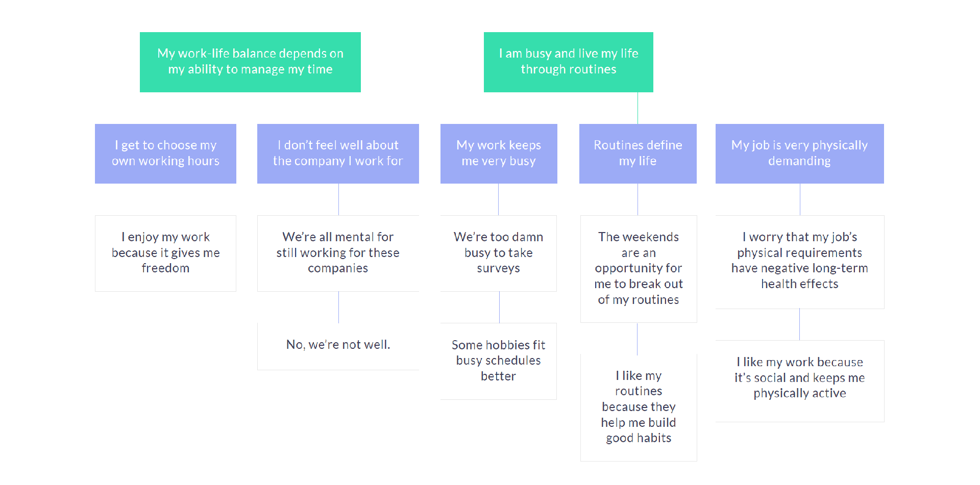This screenshot has width=980, height=485.
Task: Click connector above 'I like my work because it's social' card
Action: 799,324
